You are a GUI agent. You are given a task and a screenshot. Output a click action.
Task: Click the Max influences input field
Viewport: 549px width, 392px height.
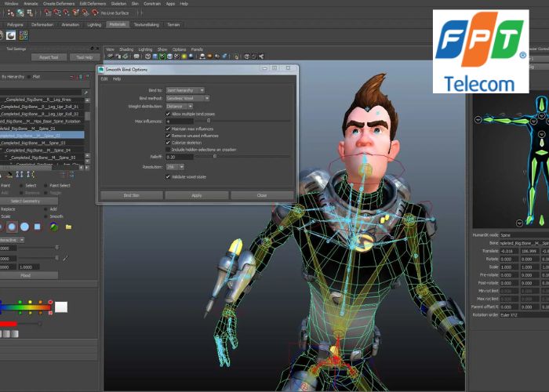[x=184, y=122]
